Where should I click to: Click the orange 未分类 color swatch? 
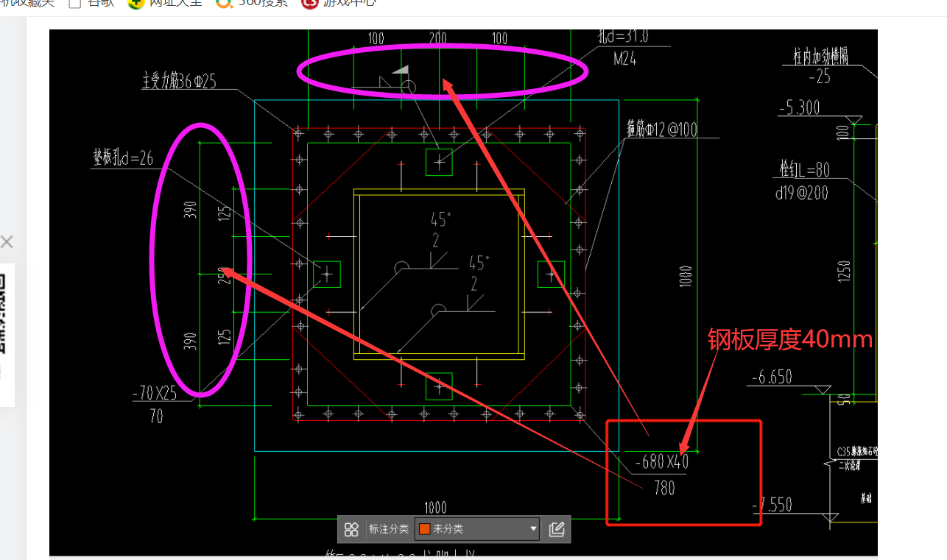click(x=424, y=529)
